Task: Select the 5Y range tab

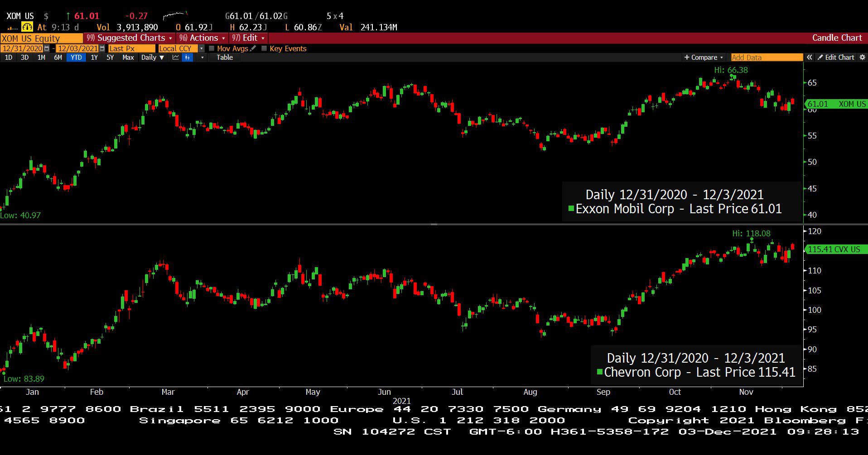Action: 110,57
